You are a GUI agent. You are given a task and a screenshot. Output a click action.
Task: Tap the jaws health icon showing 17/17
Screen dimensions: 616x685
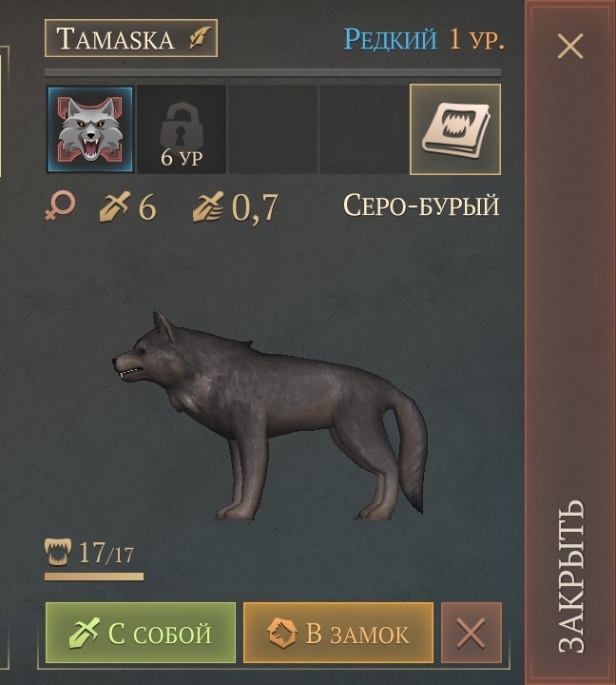pos(58,552)
